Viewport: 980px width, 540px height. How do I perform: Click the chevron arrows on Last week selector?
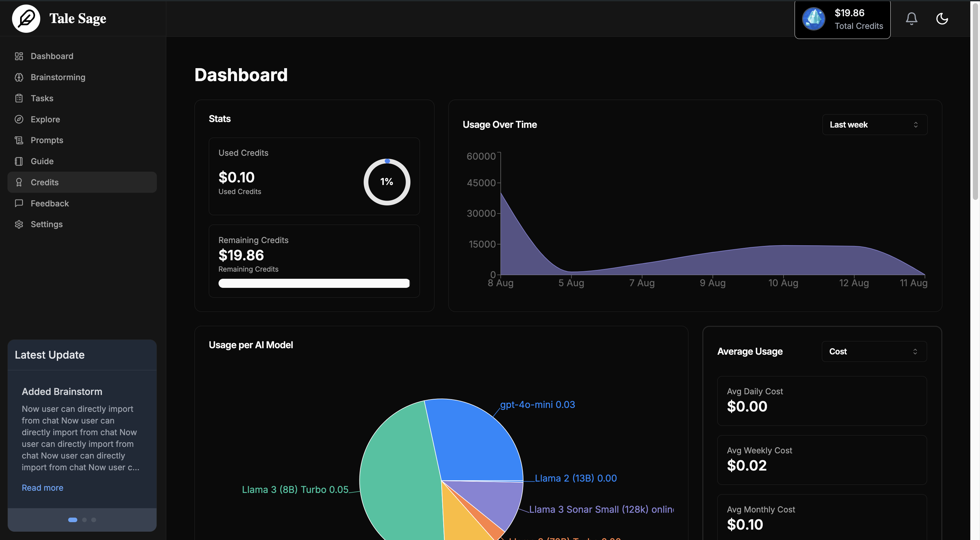[916, 125]
